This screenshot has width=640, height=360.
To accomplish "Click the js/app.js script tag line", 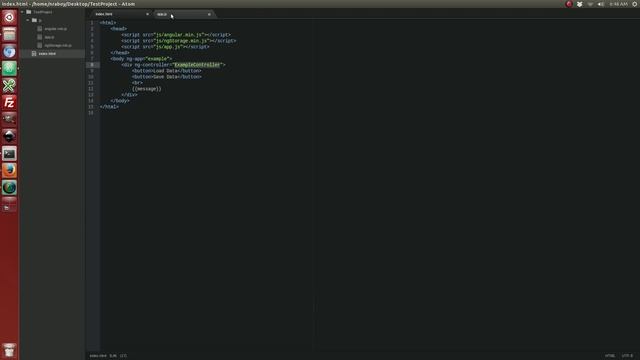I will [165, 47].
